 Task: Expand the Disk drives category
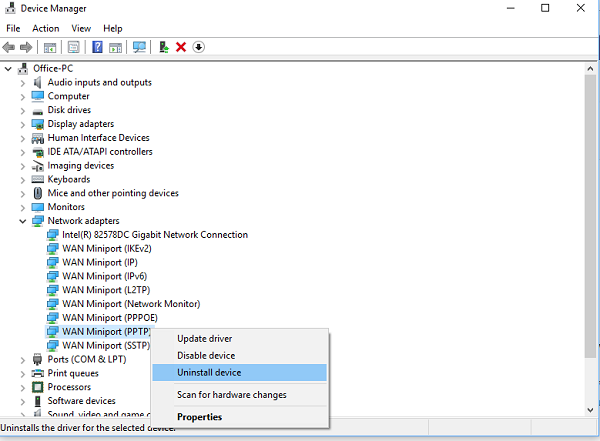23,111
